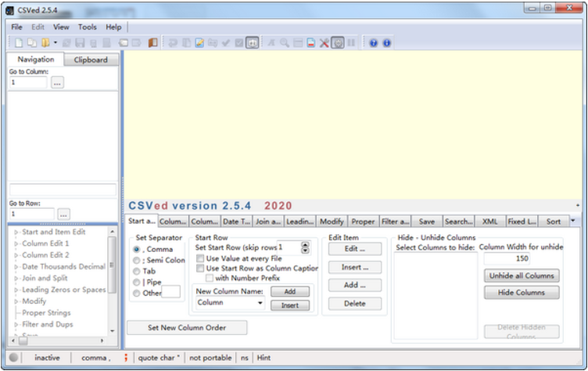The width and height of the screenshot is (588, 371).
Task: Click the blue question mark help icon
Action: click(374, 43)
